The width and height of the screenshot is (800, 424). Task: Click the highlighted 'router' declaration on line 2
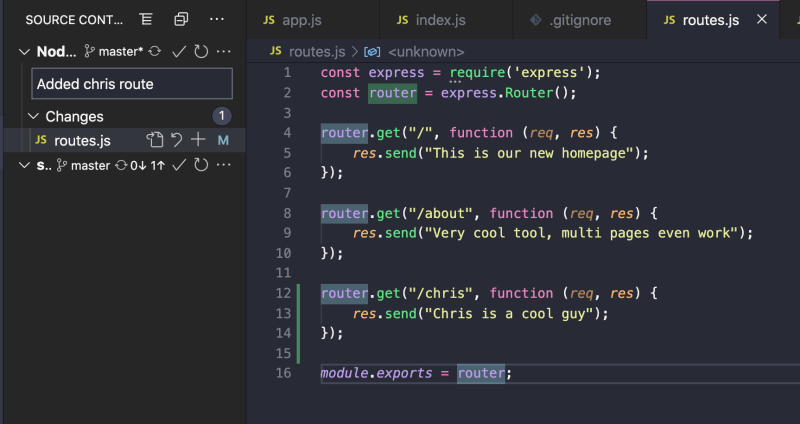pyautogui.click(x=392, y=93)
